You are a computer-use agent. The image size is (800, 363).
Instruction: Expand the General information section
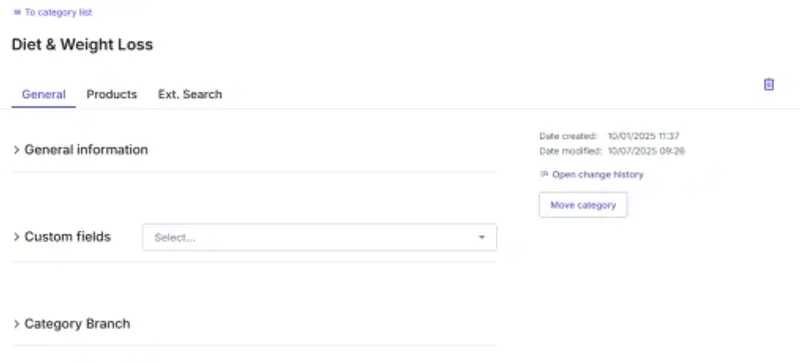[x=81, y=150]
